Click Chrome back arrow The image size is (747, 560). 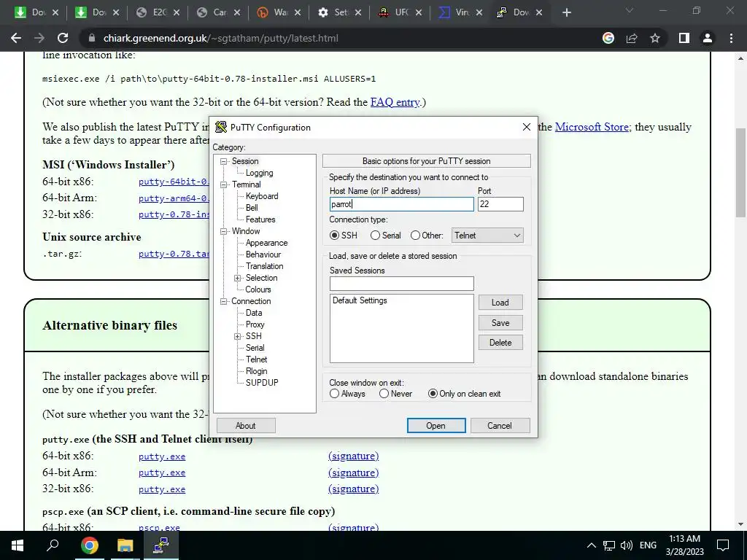pos(16,38)
